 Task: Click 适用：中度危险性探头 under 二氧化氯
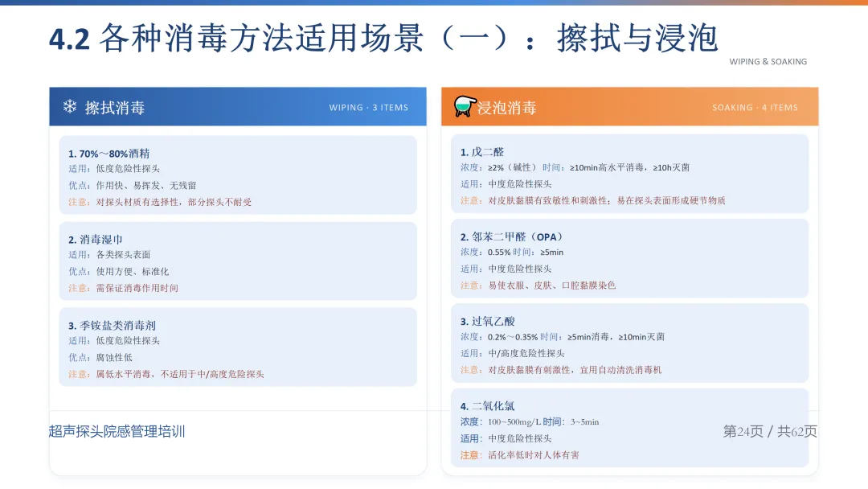pyautogui.click(x=506, y=438)
